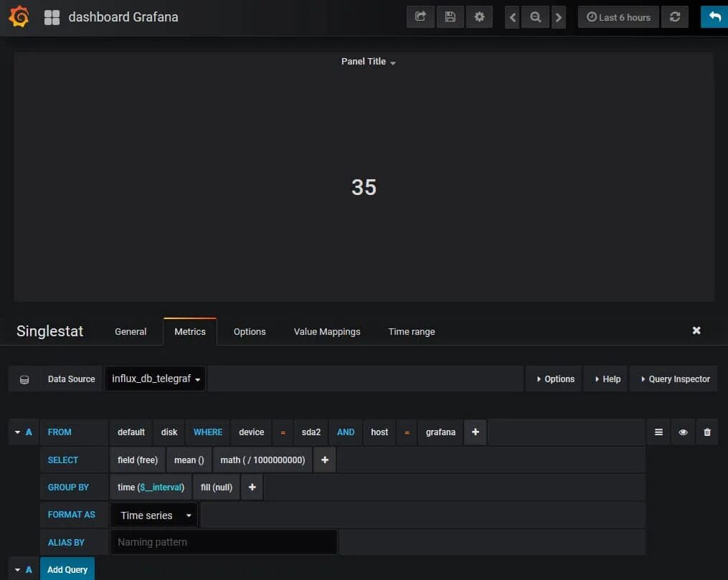Toggle query A visibility eye
The width and height of the screenshot is (728, 580).
point(683,432)
